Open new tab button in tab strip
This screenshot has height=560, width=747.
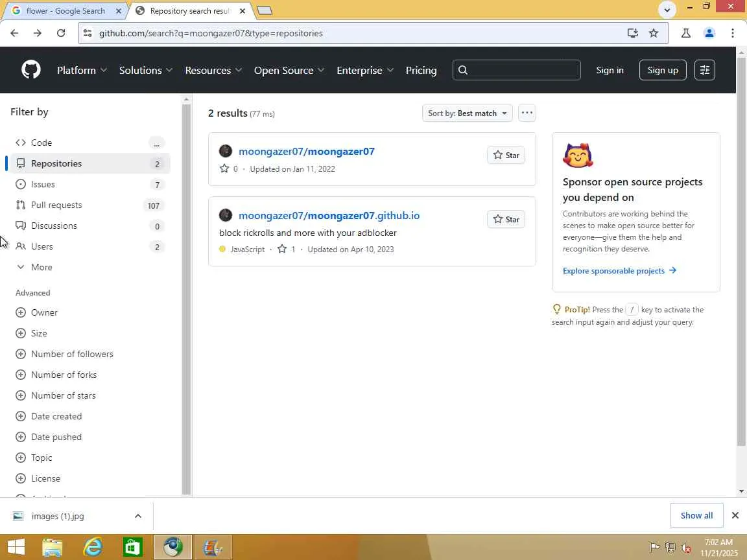[x=265, y=10]
